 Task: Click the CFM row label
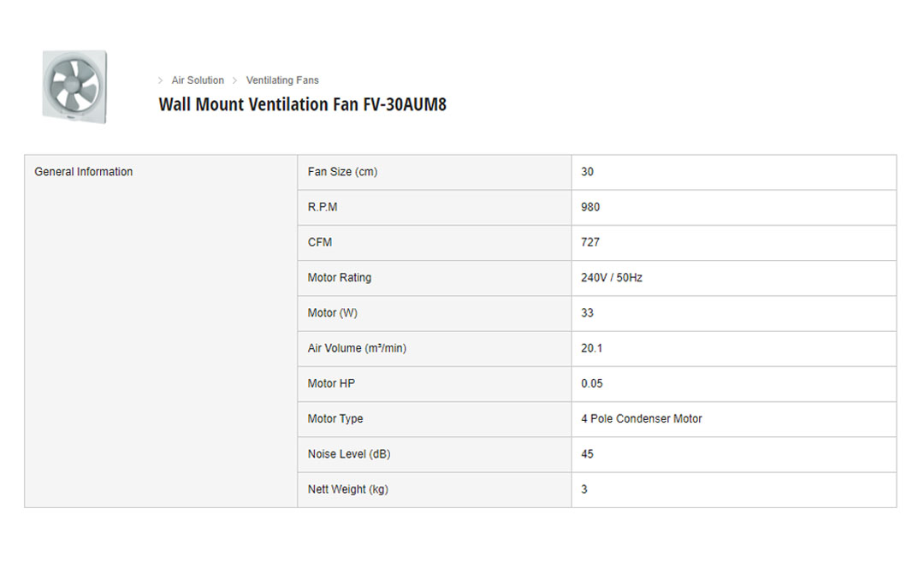[x=320, y=242]
